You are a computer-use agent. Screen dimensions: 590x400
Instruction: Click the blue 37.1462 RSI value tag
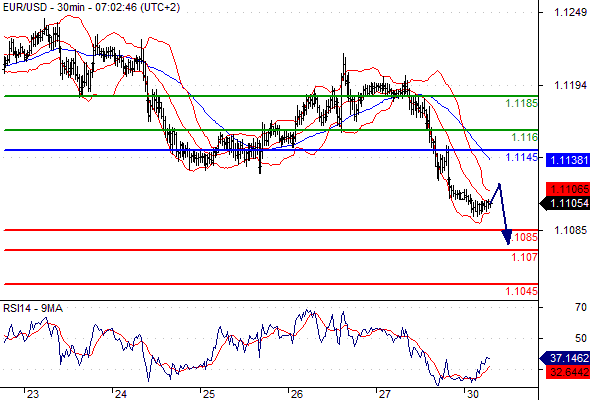pos(565,358)
